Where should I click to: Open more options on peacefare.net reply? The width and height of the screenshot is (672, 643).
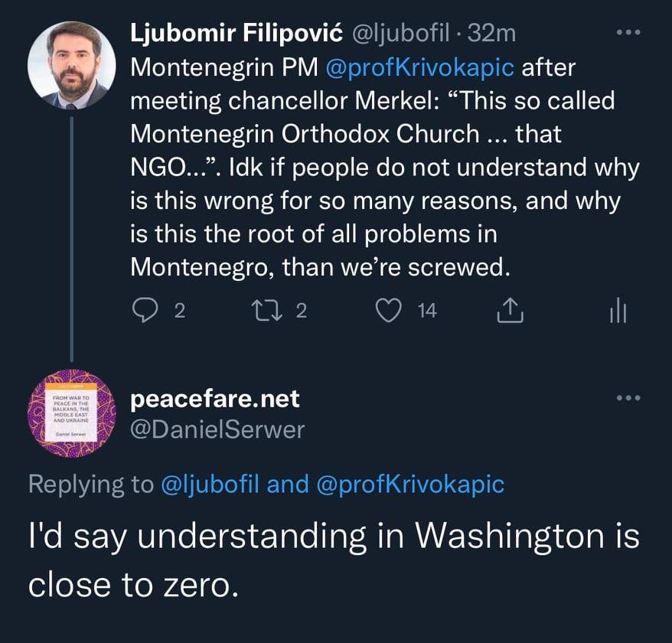pos(628,398)
